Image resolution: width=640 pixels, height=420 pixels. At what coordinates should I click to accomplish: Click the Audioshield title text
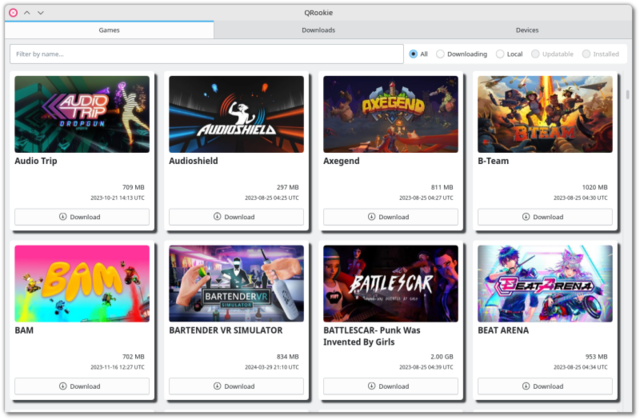[x=193, y=161]
